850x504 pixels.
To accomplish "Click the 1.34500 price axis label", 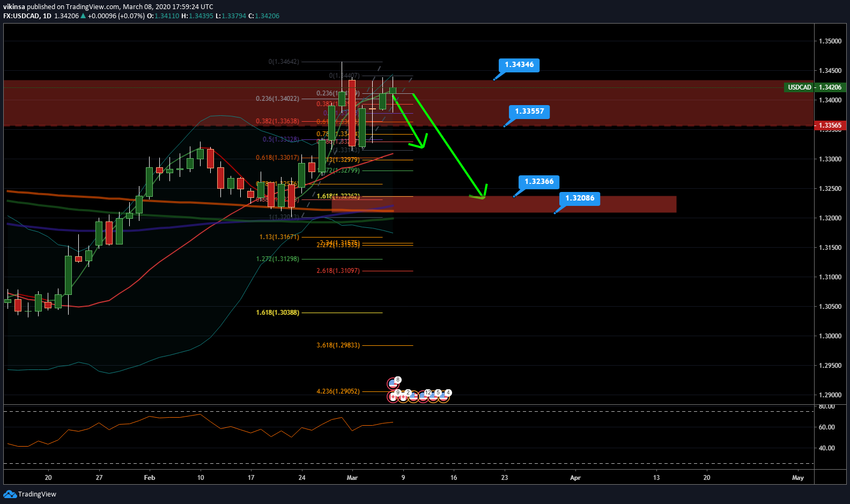I will pos(830,71).
